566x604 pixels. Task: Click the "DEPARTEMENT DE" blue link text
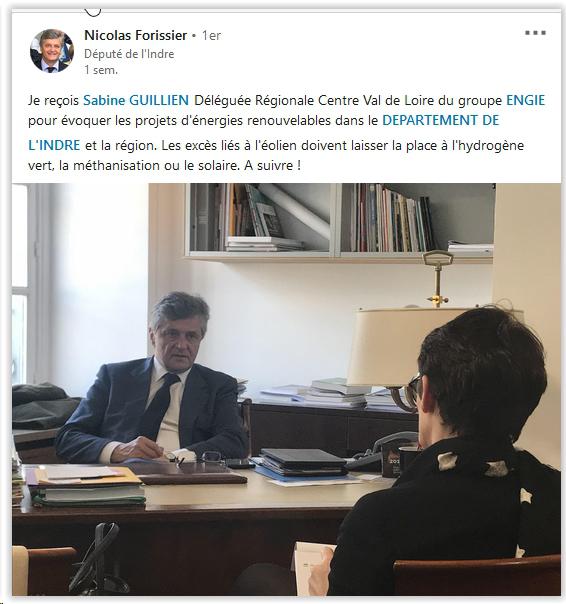(x=440, y=120)
